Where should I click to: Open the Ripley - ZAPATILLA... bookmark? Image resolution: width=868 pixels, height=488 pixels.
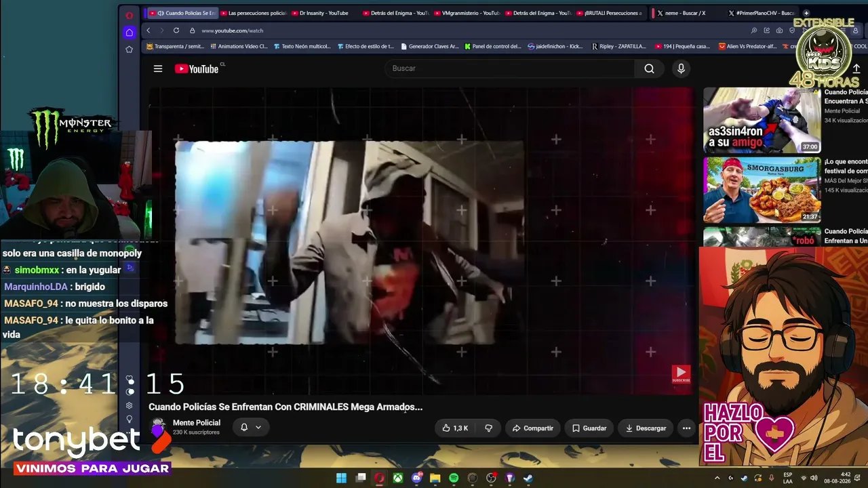pos(619,47)
